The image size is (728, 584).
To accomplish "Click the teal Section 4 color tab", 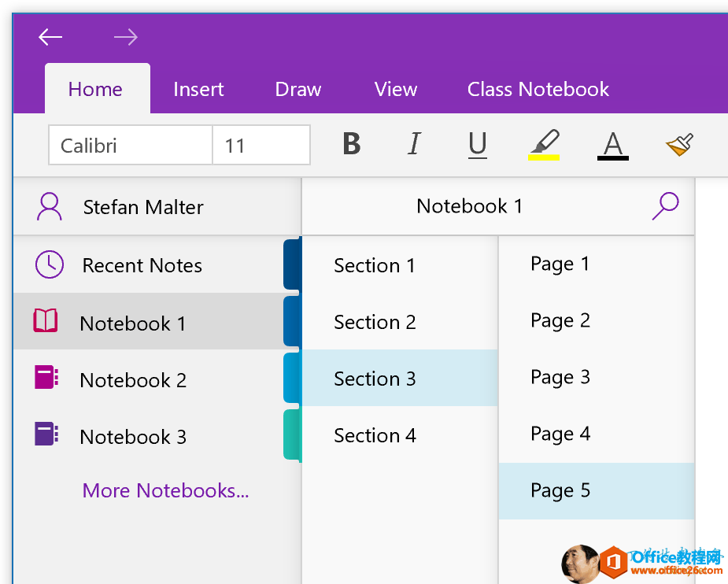I will click(x=292, y=435).
